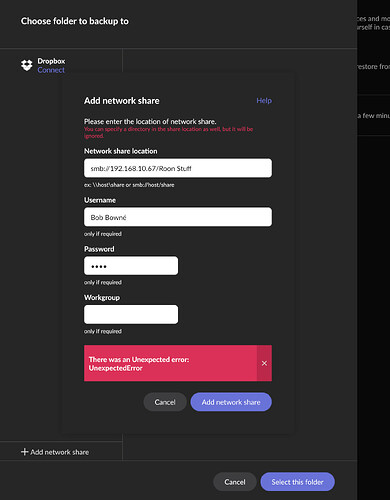Click the 'Add network share' dialog heading
The width and height of the screenshot is (390, 500).
pyautogui.click(x=122, y=101)
